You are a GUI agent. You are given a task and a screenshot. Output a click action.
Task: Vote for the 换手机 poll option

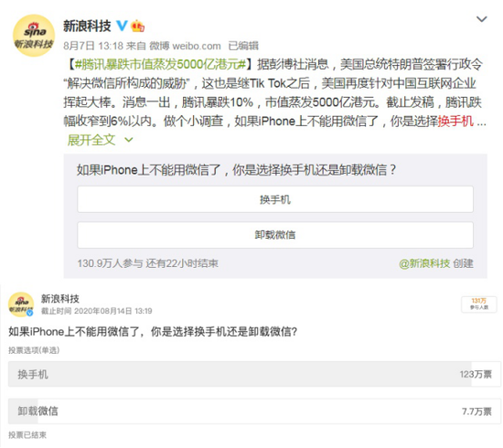(275, 199)
